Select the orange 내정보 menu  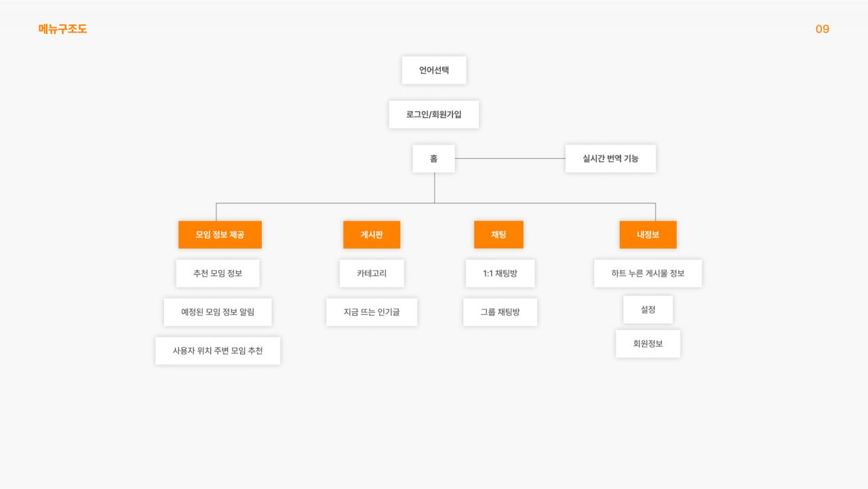click(648, 235)
